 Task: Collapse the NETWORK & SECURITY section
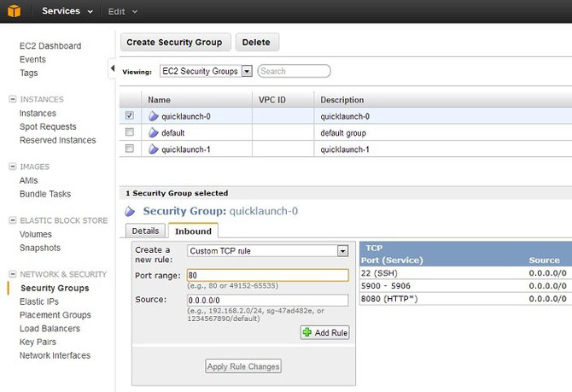[x=13, y=274]
